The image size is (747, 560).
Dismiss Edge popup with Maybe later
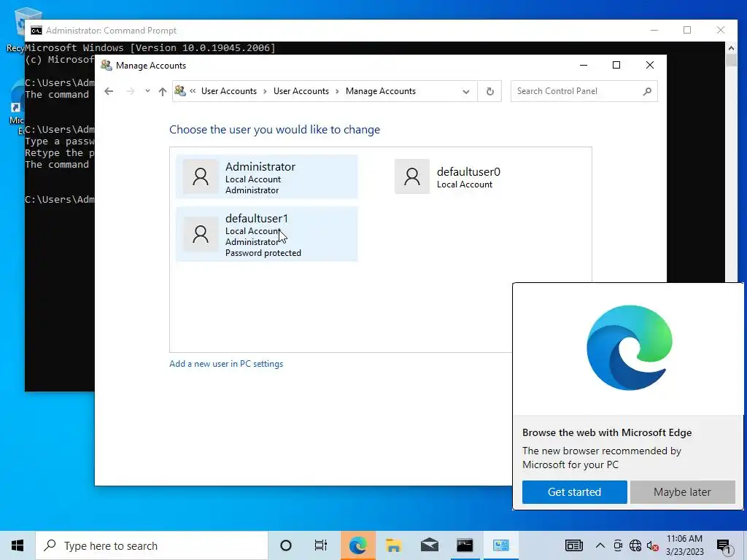(682, 492)
